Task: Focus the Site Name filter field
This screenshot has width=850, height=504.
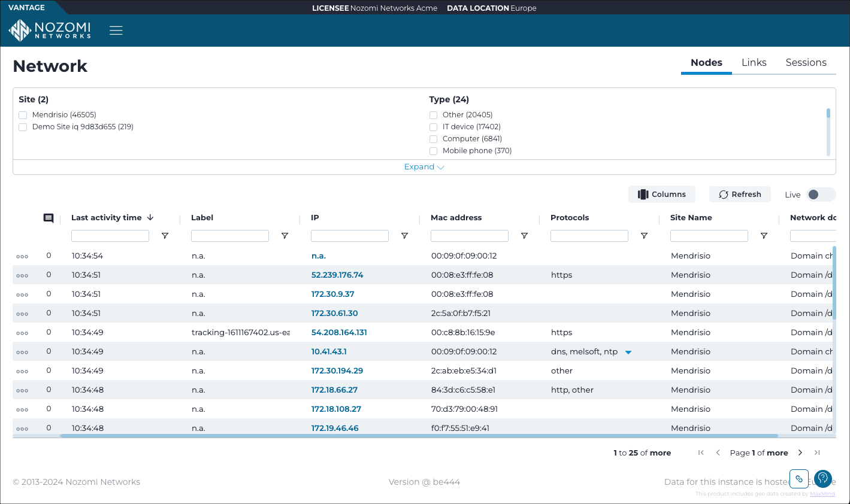Action: [x=709, y=236]
